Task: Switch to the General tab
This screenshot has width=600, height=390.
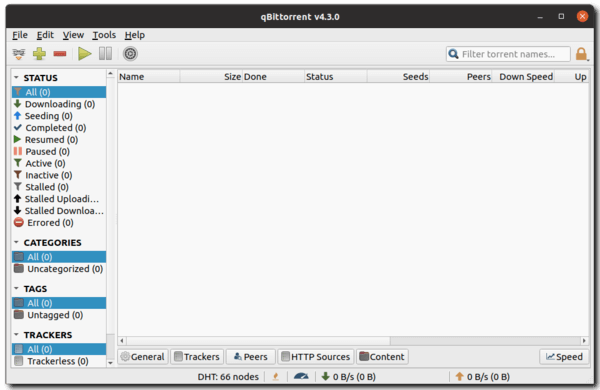Action: (x=143, y=357)
